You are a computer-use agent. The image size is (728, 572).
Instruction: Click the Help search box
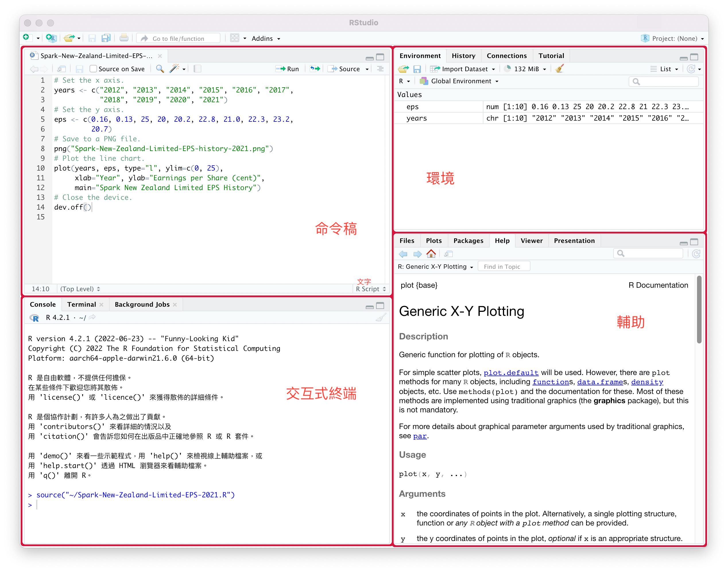point(648,254)
